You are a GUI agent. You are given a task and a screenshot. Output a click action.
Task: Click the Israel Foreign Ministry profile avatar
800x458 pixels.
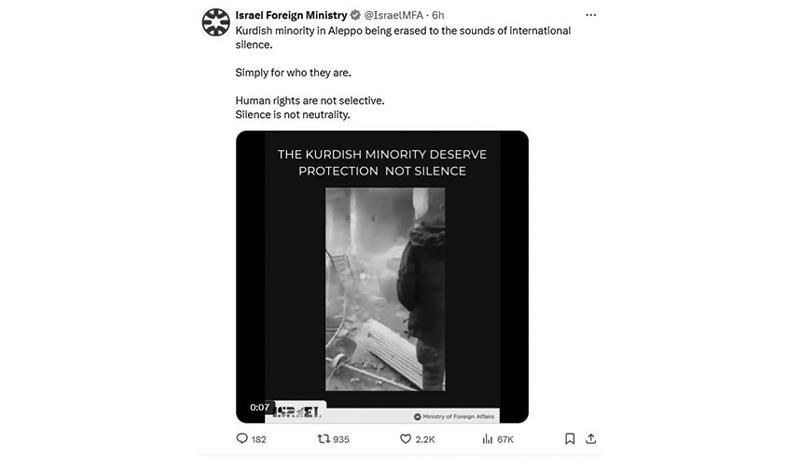216,22
